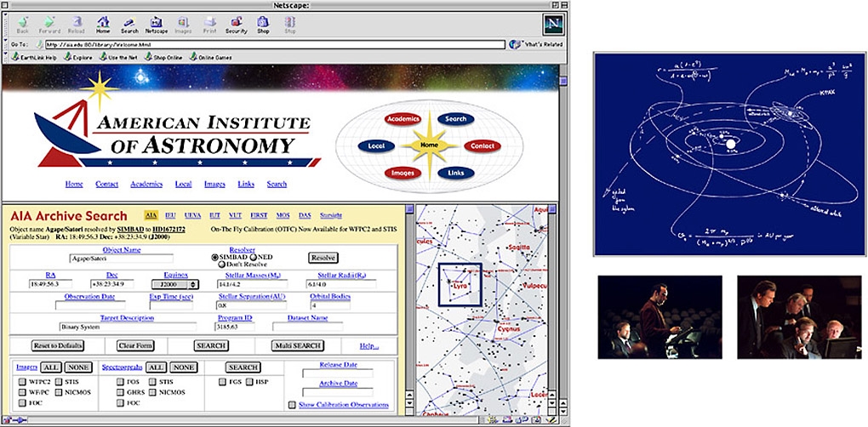The width and height of the screenshot is (868, 427).
Task: Click the Object Name input field
Action: click(x=121, y=259)
